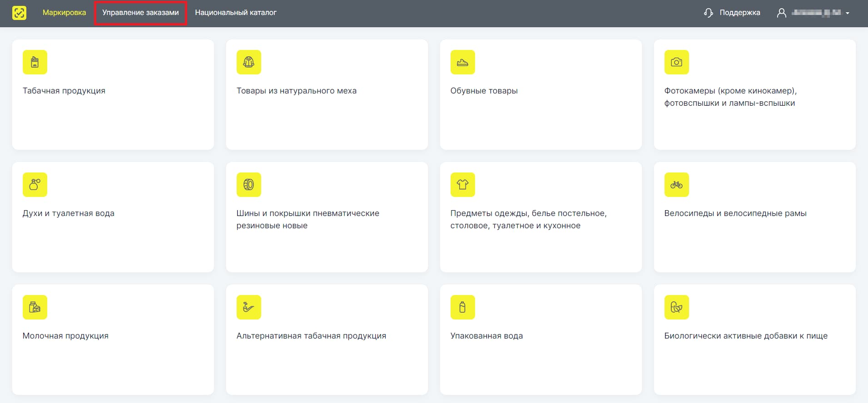Open Табачная продукция category
This screenshot has height=403, width=868.
point(113,94)
